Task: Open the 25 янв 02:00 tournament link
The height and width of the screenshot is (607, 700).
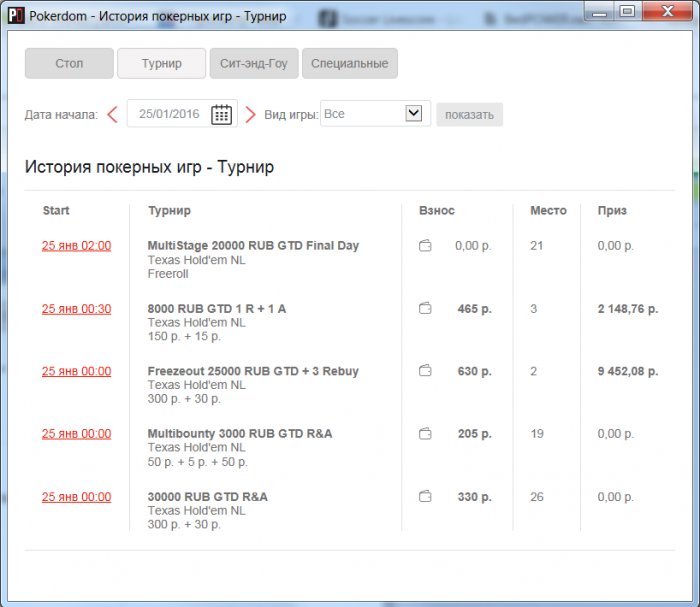Action: pos(76,246)
